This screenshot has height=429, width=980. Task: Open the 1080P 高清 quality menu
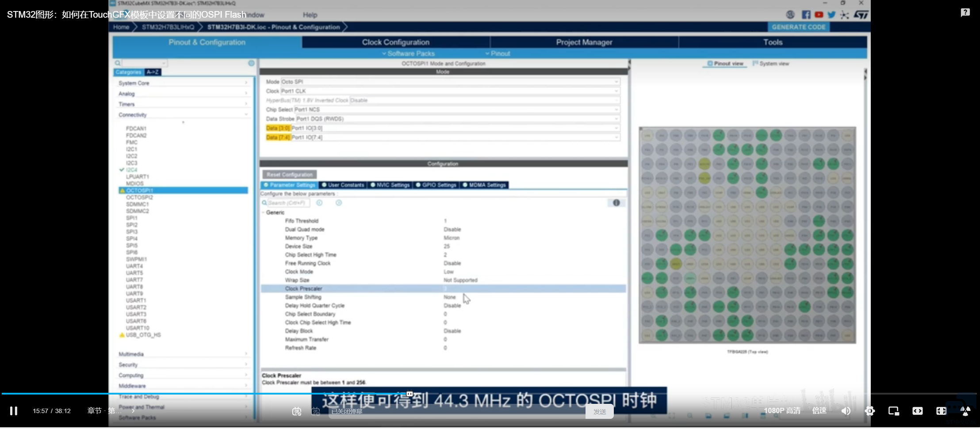point(782,411)
